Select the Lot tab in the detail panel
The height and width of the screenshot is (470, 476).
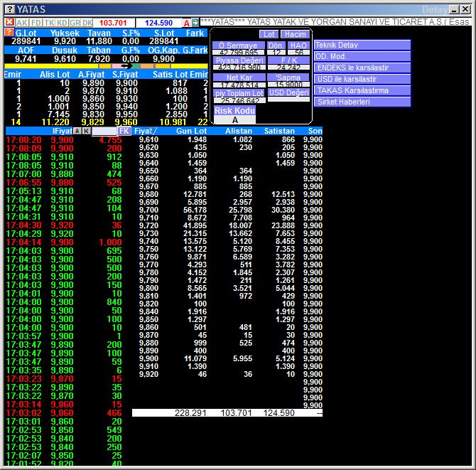point(269,34)
